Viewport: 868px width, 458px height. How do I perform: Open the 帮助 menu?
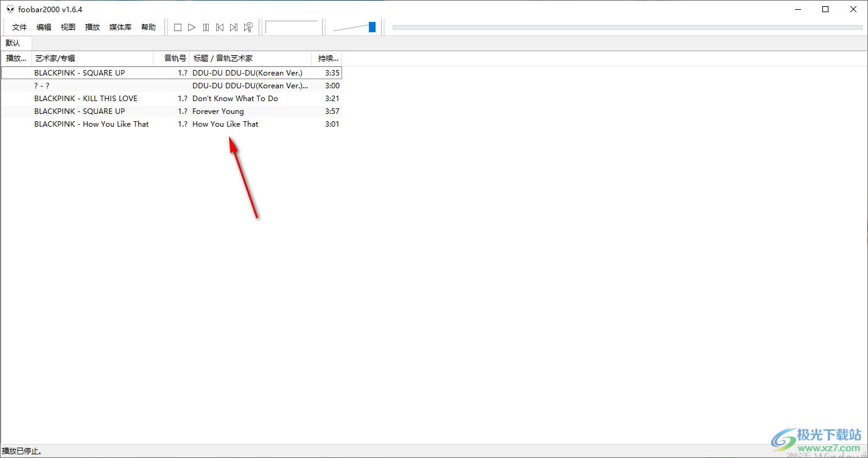point(149,27)
